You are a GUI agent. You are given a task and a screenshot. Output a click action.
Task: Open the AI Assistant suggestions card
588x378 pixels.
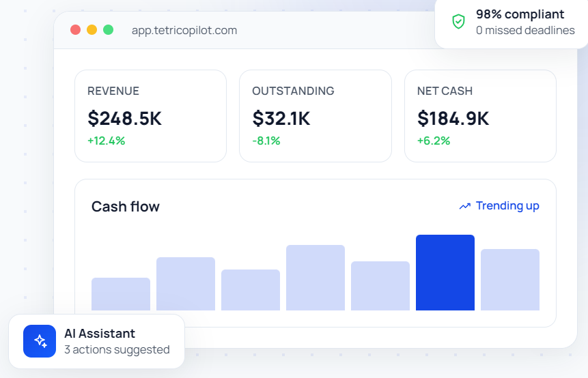(97, 341)
